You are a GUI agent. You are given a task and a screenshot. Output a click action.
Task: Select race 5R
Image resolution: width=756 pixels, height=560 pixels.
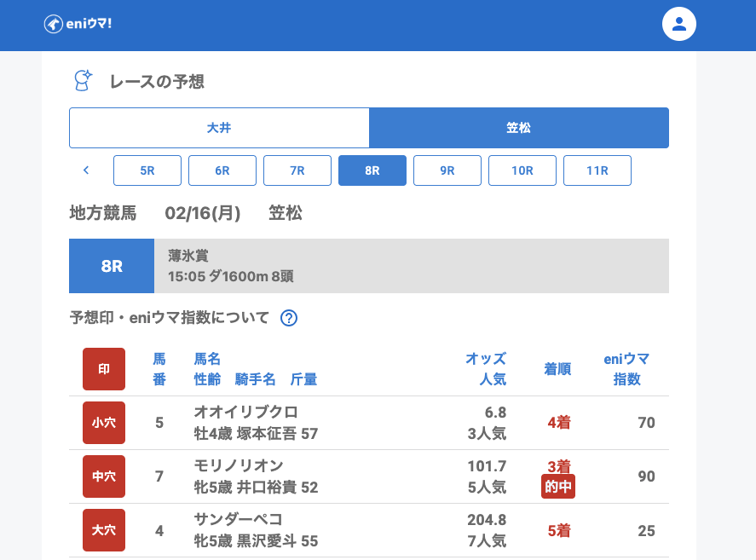click(147, 170)
